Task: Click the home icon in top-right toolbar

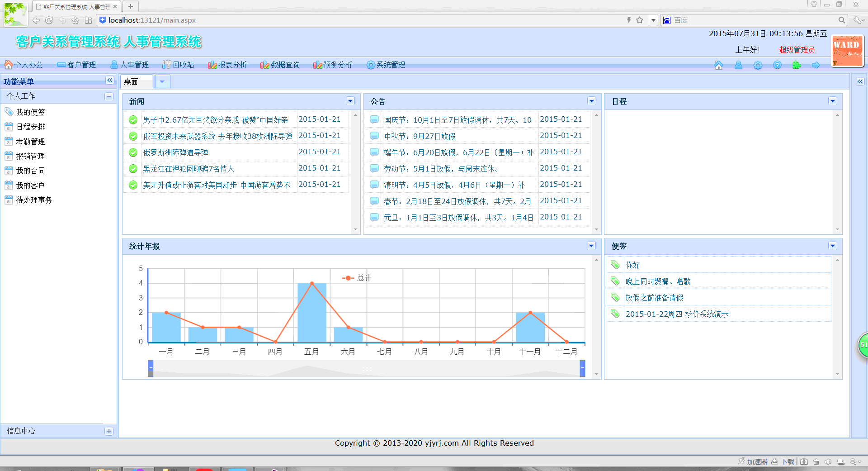Action: click(718, 65)
